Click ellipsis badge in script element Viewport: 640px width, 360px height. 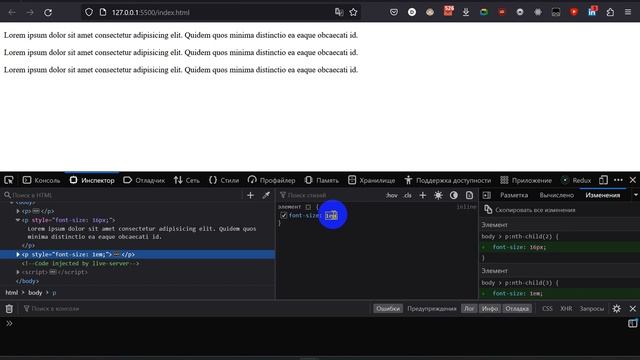pos(53,272)
